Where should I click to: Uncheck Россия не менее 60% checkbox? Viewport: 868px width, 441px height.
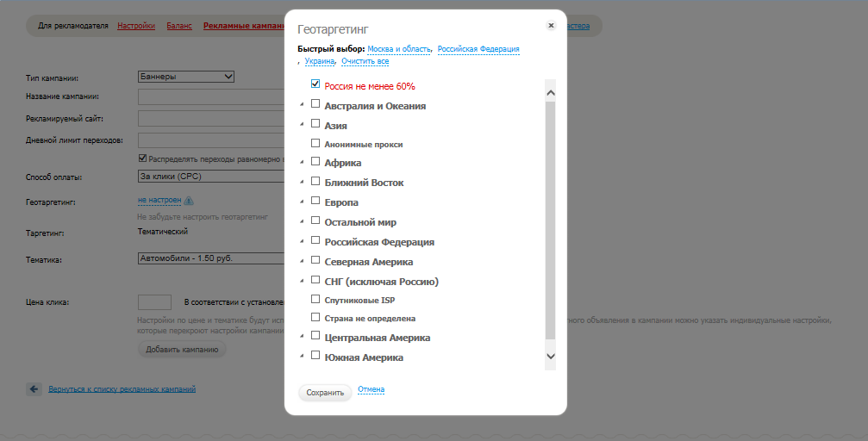point(315,84)
